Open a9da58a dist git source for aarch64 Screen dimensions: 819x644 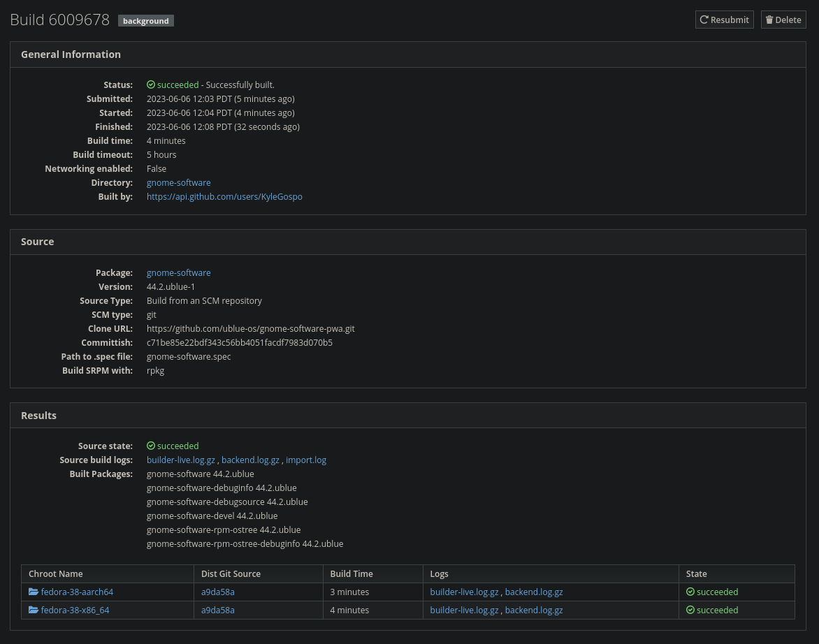tap(218, 592)
